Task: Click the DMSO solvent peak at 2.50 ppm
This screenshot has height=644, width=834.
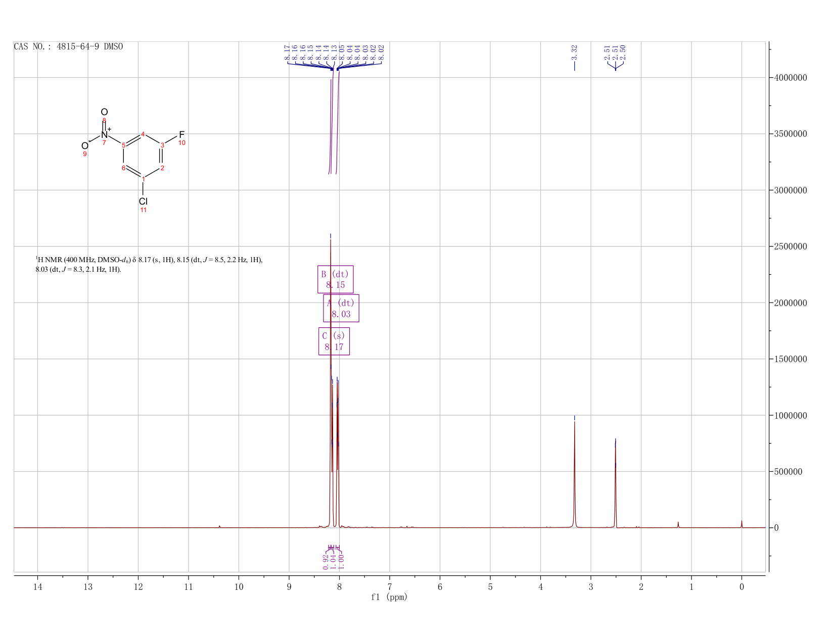Action: (x=615, y=485)
